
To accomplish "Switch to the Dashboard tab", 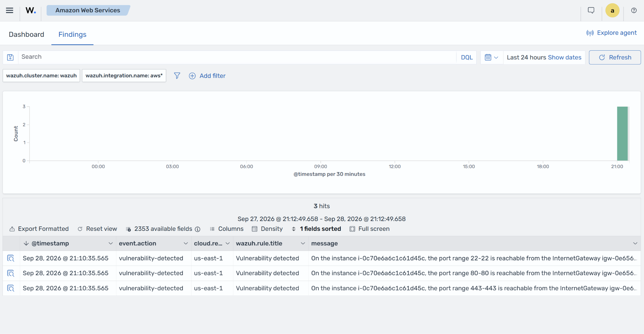I will click(x=26, y=34).
